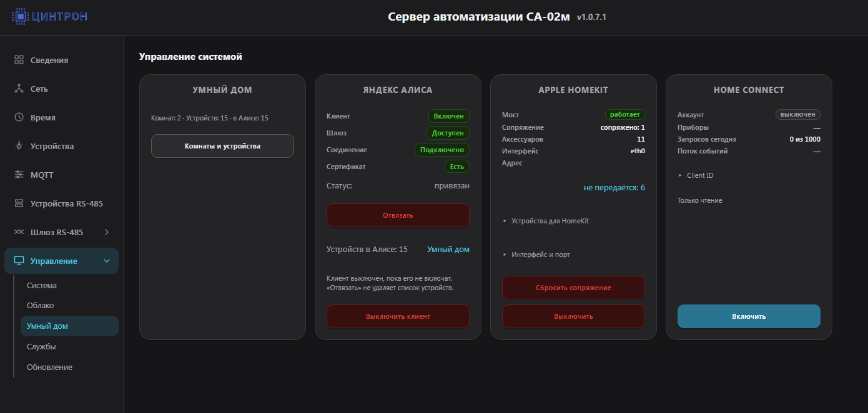Click the Комнат: 2 summary line
This screenshot has height=413, width=868.
tap(210, 117)
